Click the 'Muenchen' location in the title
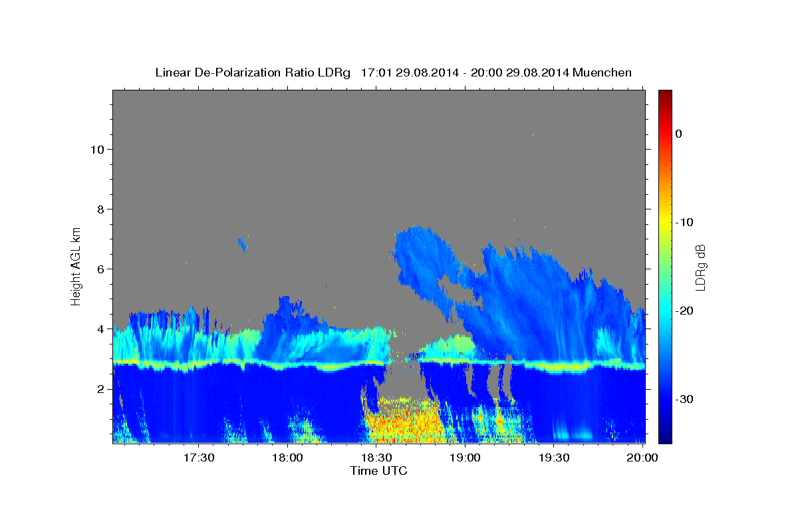This screenshot has width=798, height=532. coord(602,72)
